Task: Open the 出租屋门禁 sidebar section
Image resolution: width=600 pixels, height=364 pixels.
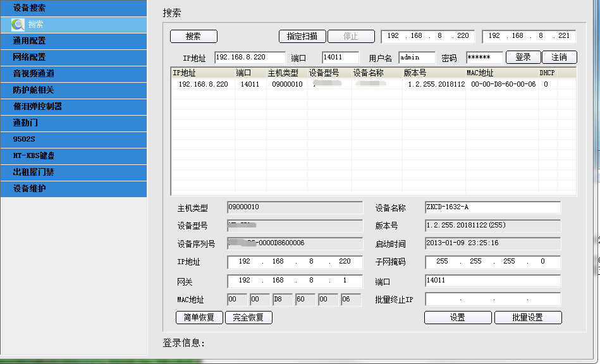Action: [73, 173]
